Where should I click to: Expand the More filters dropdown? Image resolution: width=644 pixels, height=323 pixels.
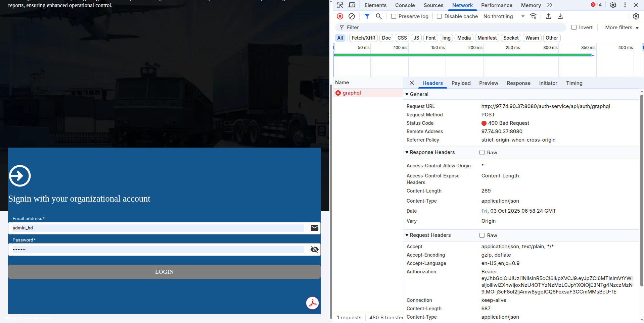[622, 28]
